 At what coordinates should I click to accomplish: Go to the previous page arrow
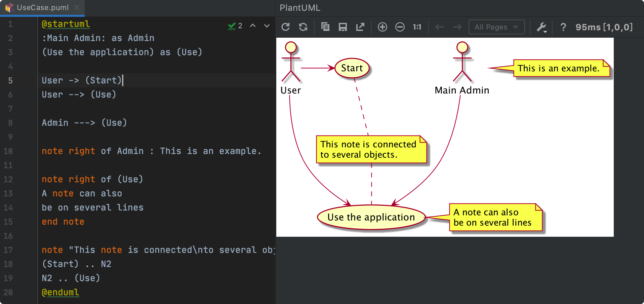[439, 27]
